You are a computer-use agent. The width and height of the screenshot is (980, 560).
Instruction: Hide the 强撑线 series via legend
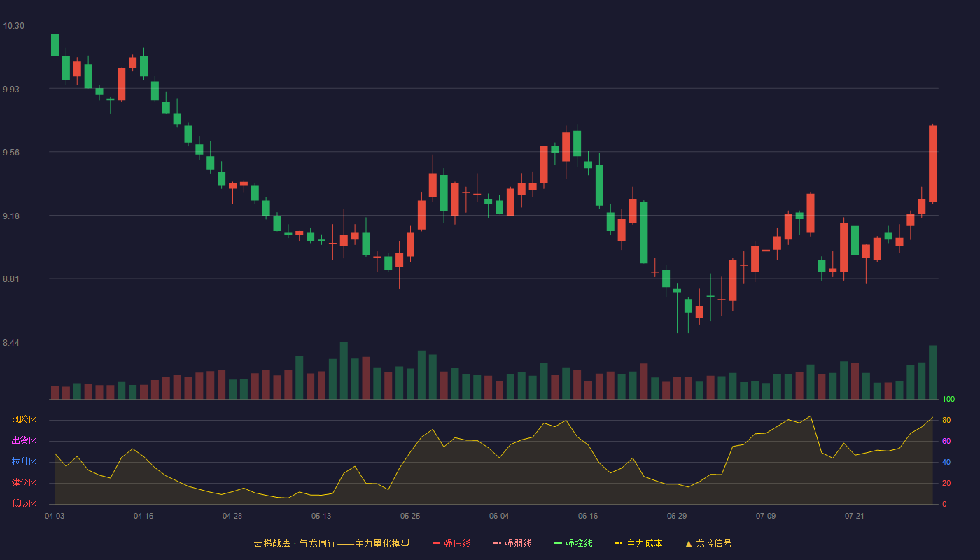[573, 543]
